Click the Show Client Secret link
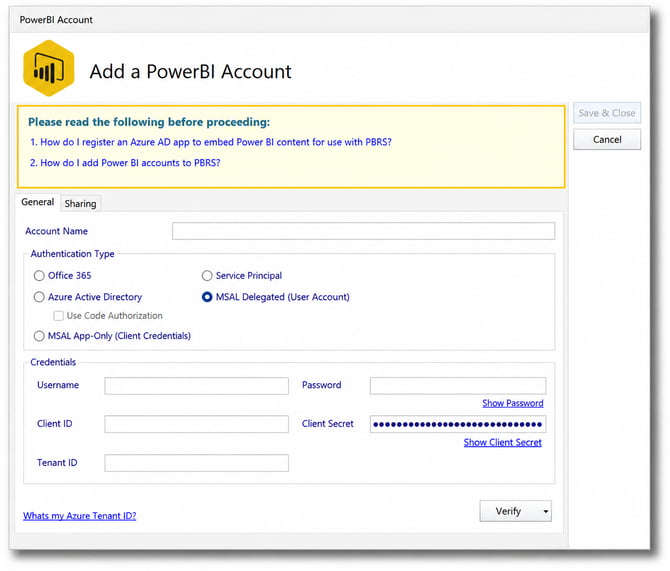This screenshot has height=571, width=670. click(502, 442)
